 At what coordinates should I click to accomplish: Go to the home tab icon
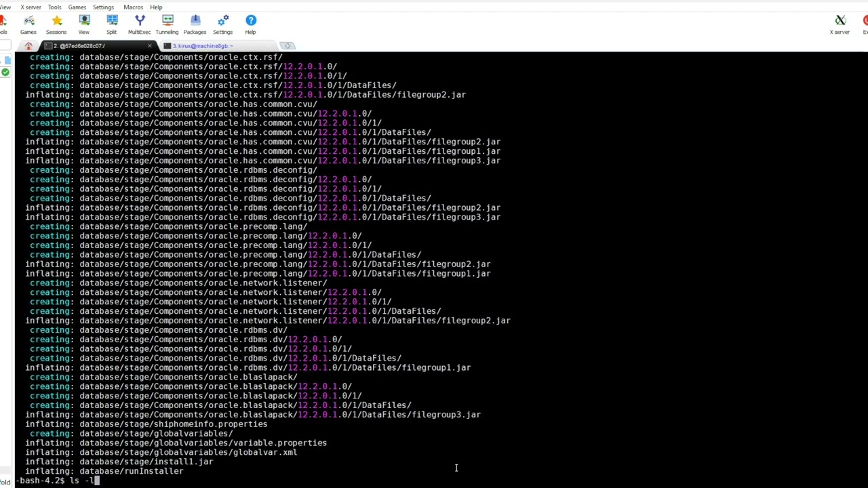pyautogui.click(x=28, y=45)
